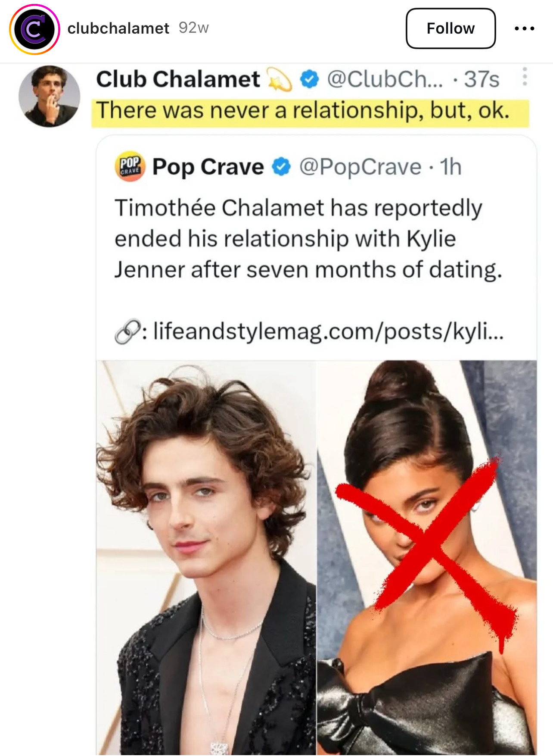Tap the dizzy star emoji icon
The image size is (553, 756).
point(280,79)
